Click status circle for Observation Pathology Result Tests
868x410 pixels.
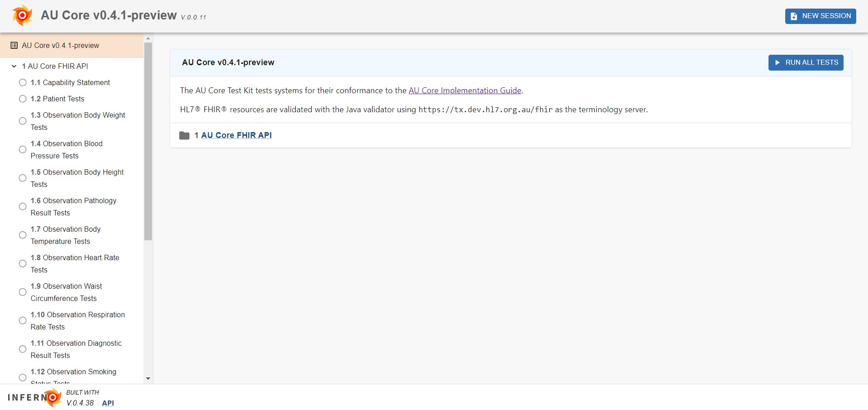pos(23,206)
